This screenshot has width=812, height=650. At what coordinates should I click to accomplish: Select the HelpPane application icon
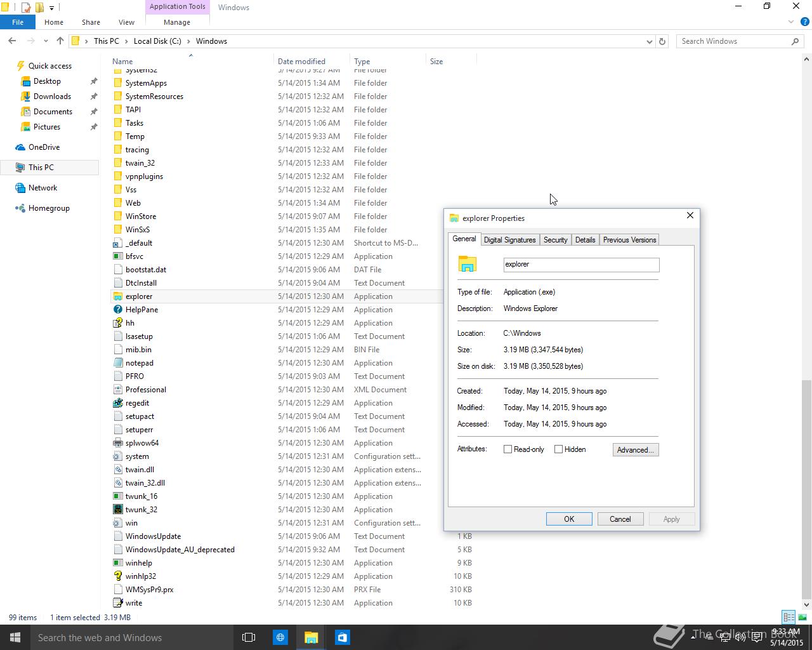pos(117,310)
